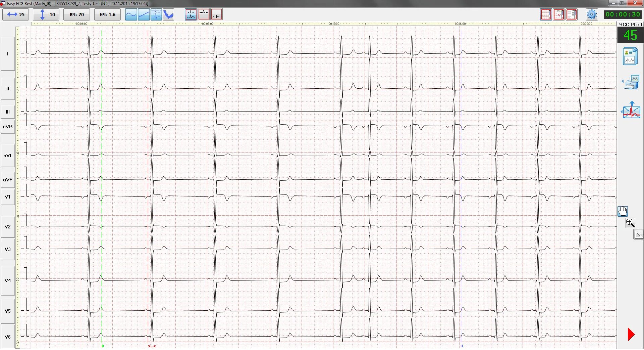Screen dimensions: 644x350
Task: Open the patient ECG record document icon
Action: pos(630,56)
